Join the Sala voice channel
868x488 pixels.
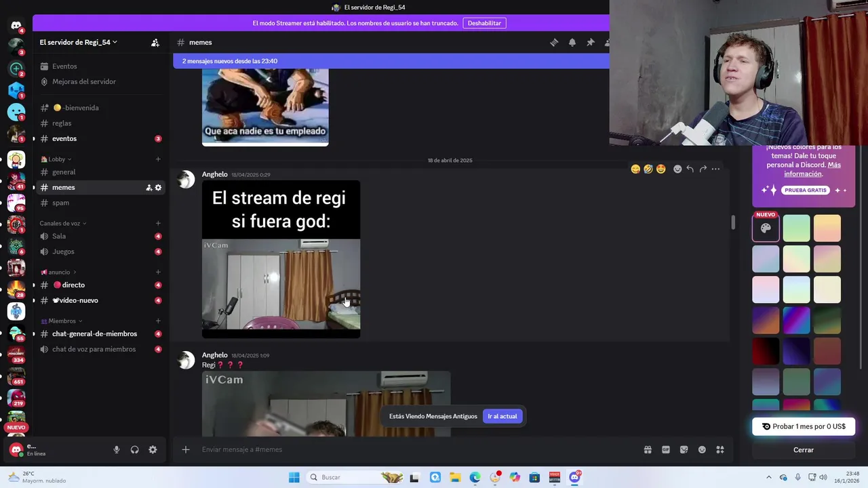[x=102, y=236]
